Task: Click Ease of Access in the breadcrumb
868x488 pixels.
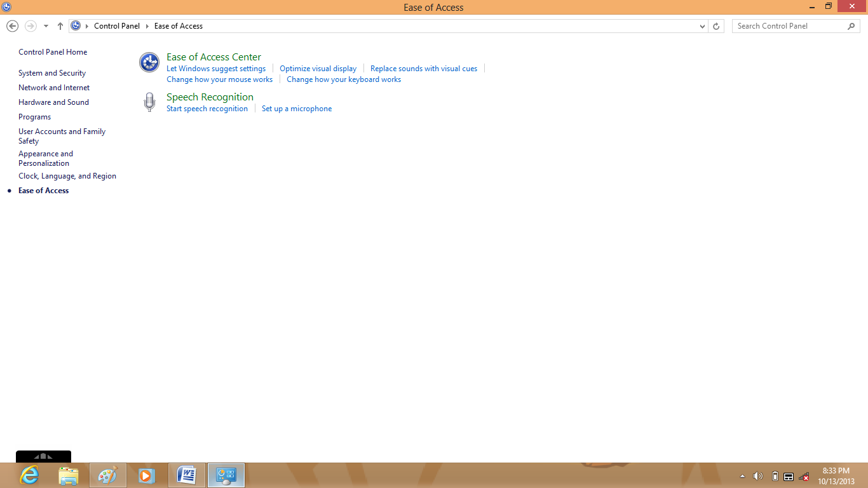Action: point(179,26)
